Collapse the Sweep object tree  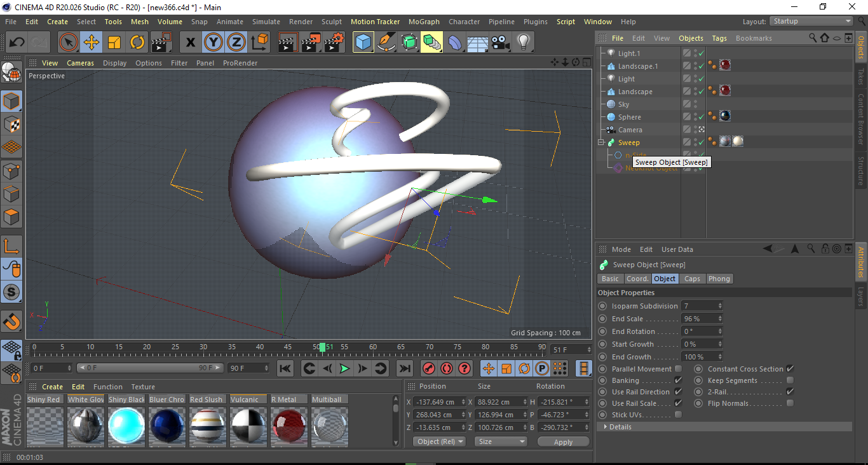coord(602,142)
